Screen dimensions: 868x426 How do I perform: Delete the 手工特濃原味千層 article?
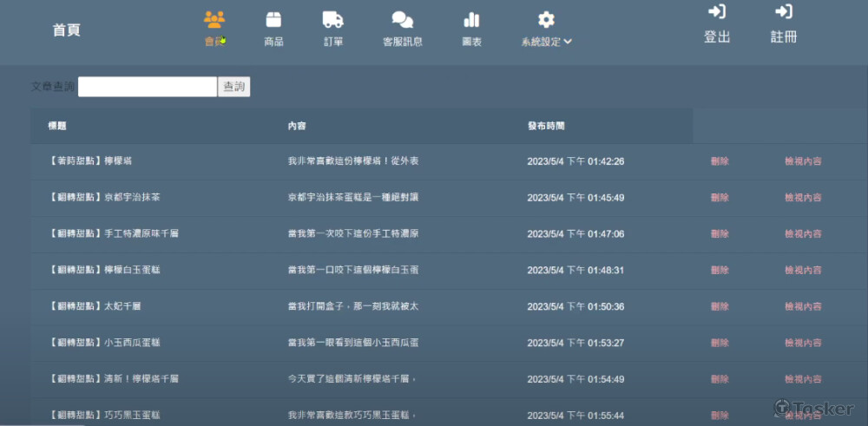720,234
